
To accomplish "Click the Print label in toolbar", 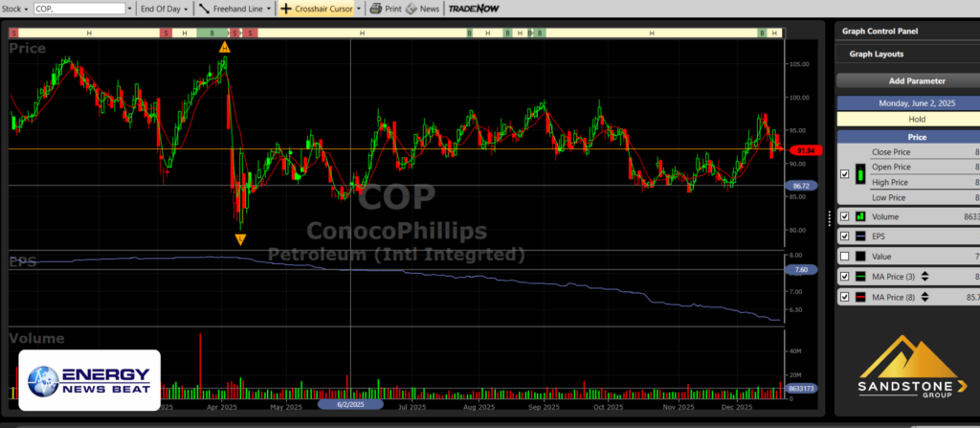I will [393, 9].
